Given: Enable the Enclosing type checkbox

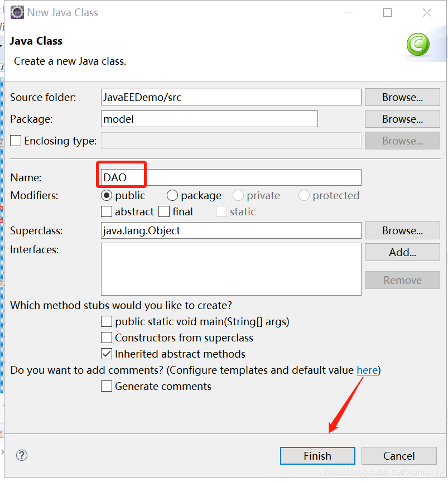Looking at the screenshot, I should coord(16,141).
